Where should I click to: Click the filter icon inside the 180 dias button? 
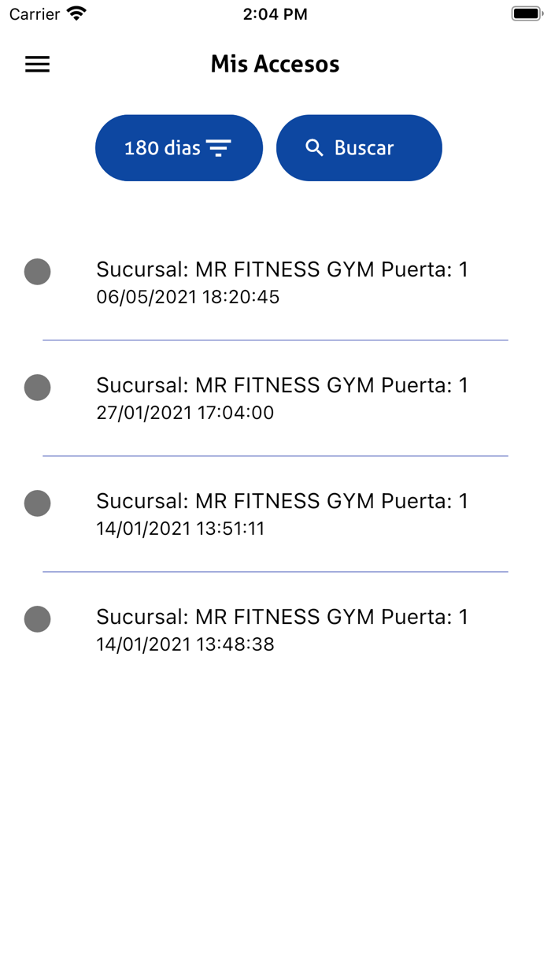coord(220,147)
